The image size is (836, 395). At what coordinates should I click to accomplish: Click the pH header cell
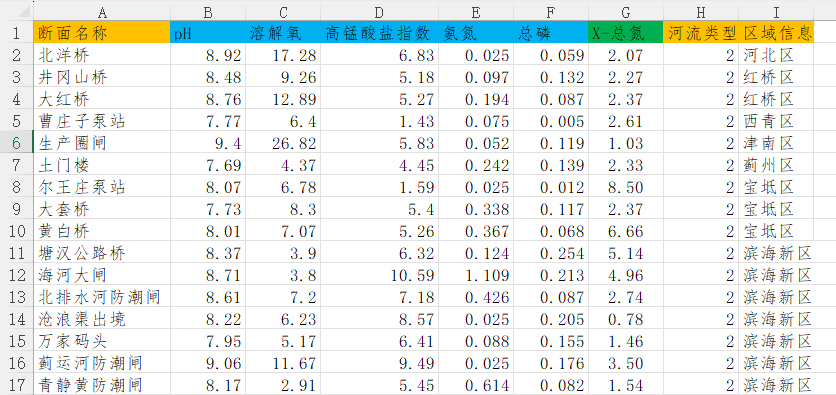208,33
